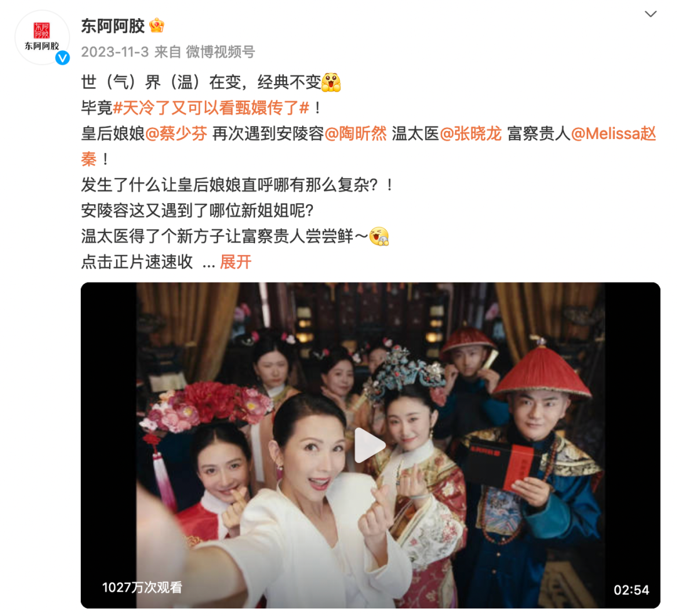This screenshot has width=677, height=616.
Task: Click the blue verified V badge
Action: click(x=63, y=58)
